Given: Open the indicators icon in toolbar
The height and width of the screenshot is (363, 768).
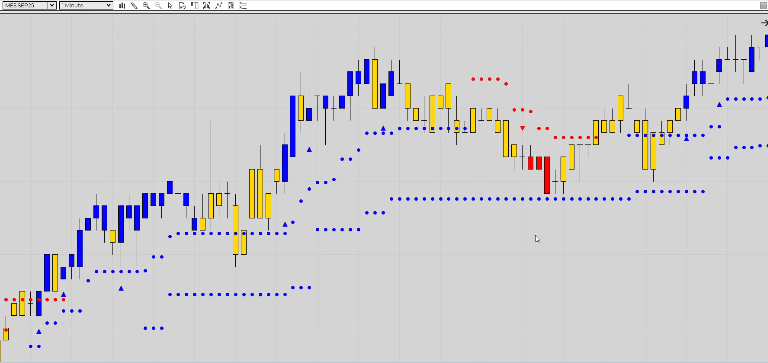Looking at the screenshot, I should 206,5.
